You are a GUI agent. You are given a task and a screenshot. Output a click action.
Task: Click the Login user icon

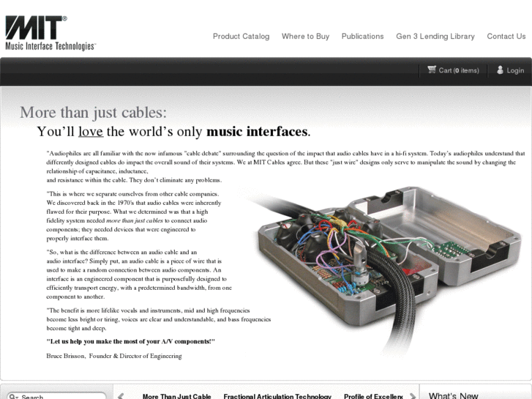[x=500, y=70]
